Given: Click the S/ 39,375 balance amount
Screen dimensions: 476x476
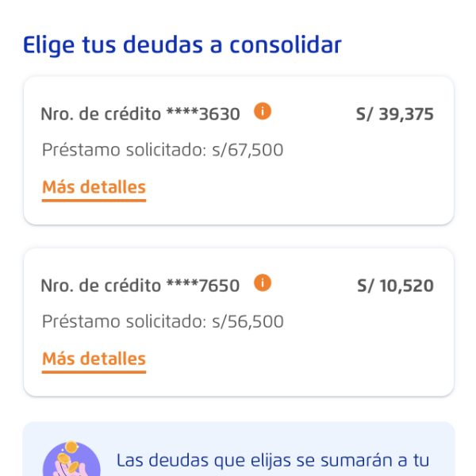Looking at the screenshot, I should coord(395,114).
